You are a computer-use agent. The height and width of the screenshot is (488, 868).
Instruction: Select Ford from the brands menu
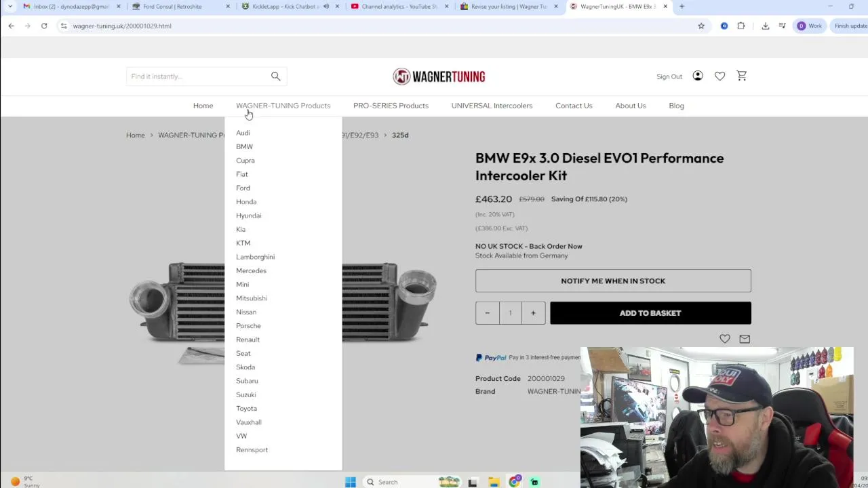243,188
